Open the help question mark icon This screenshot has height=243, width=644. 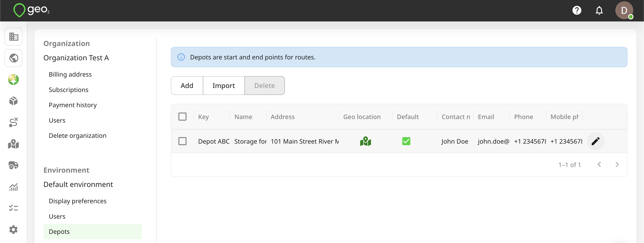(577, 10)
